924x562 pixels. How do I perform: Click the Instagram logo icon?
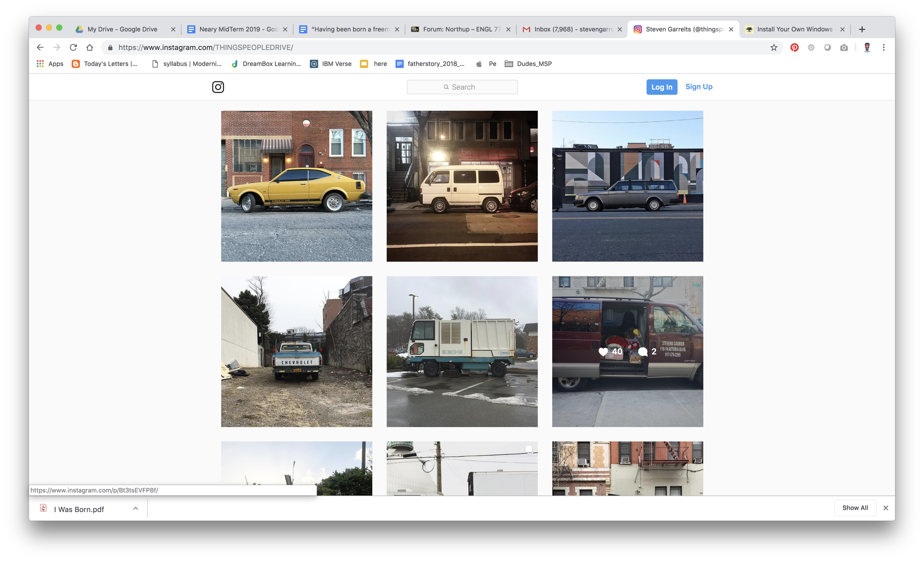tap(218, 87)
